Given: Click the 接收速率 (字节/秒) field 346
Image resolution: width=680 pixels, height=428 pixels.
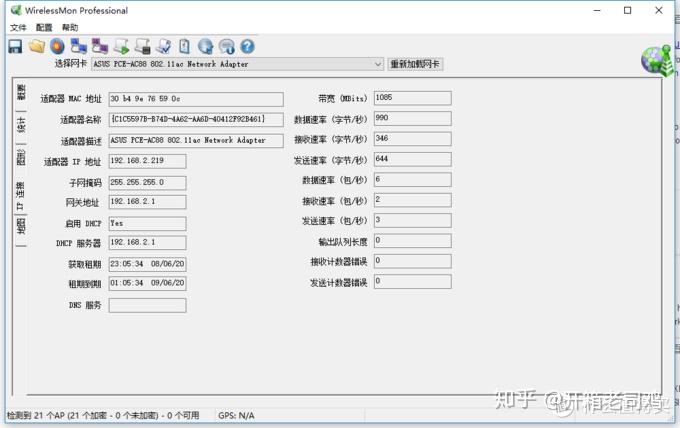Looking at the screenshot, I should click(412, 139).
